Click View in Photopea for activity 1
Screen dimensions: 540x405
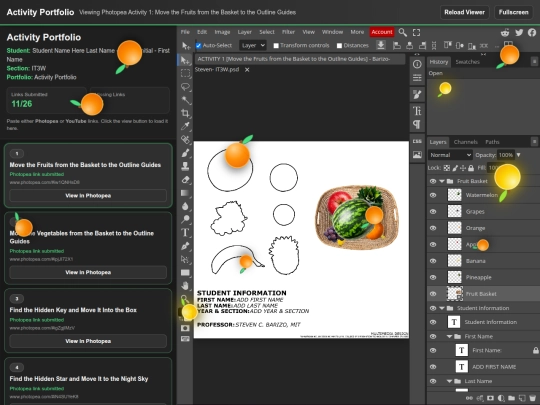(x=88, y=196)
